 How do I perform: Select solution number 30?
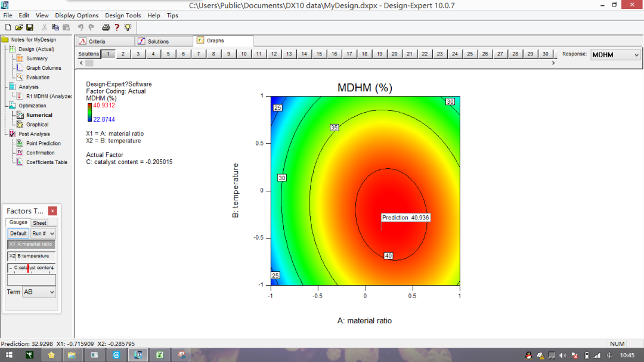pyautogui.click(x=546, y=54)
